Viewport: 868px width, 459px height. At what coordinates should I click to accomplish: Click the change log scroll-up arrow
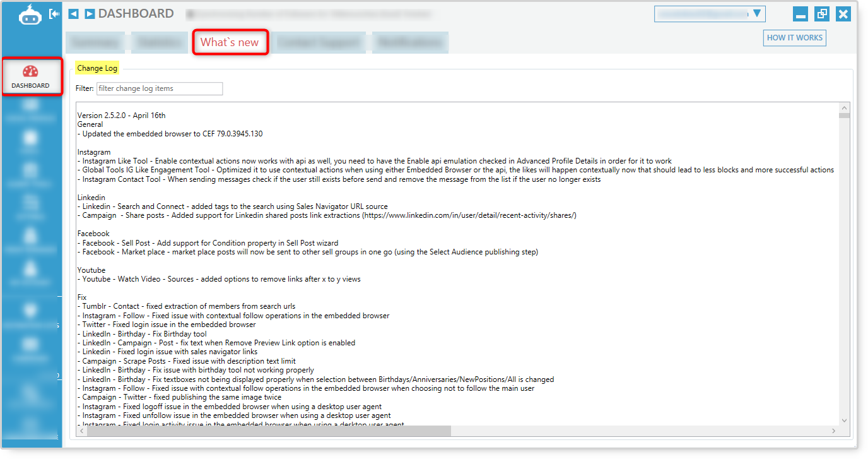(x=844, y=108)
